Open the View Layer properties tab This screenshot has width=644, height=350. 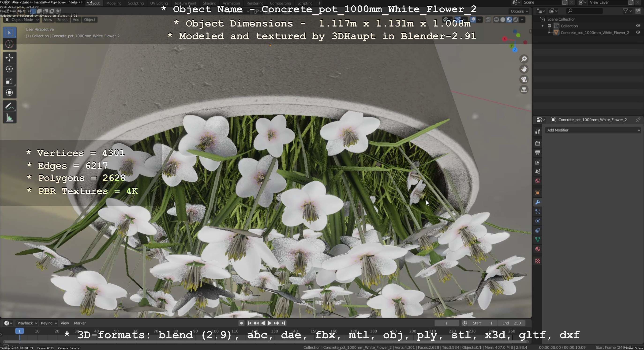point(538,162)
